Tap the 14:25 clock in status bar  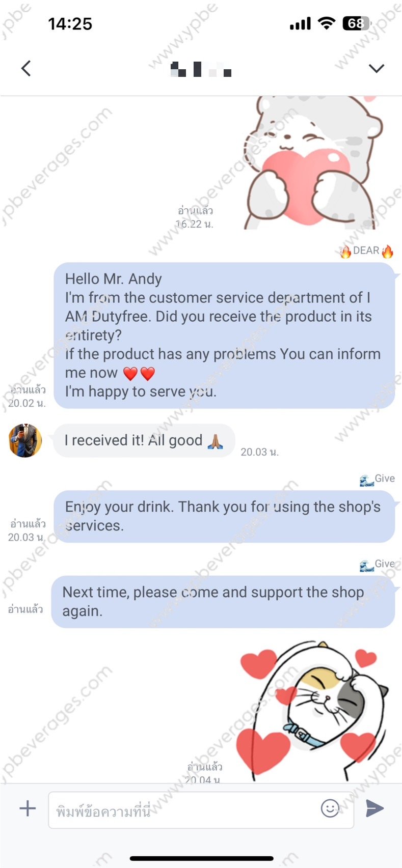[70, 23]
